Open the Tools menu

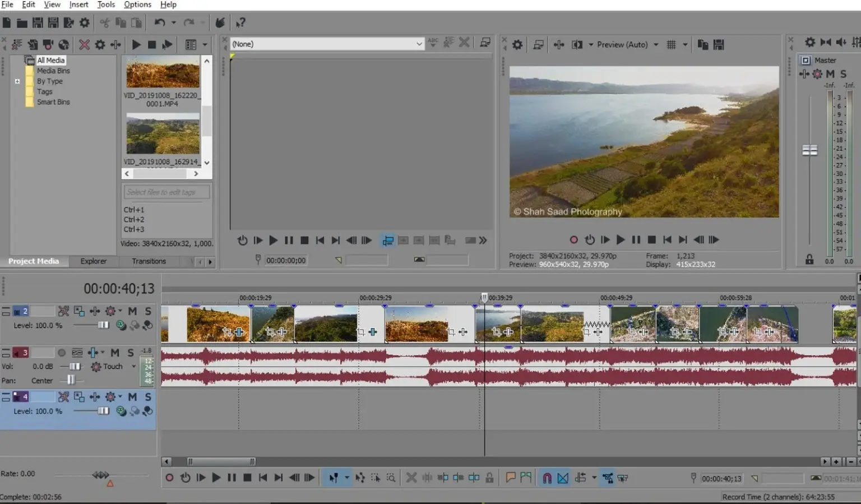click(x=106, y=4)
